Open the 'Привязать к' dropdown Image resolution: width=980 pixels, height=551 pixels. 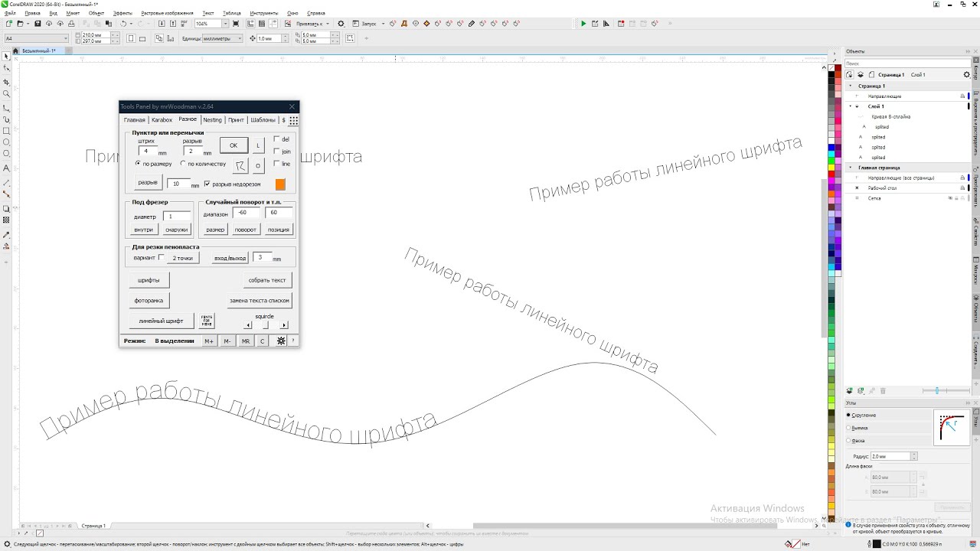[328, 24]
